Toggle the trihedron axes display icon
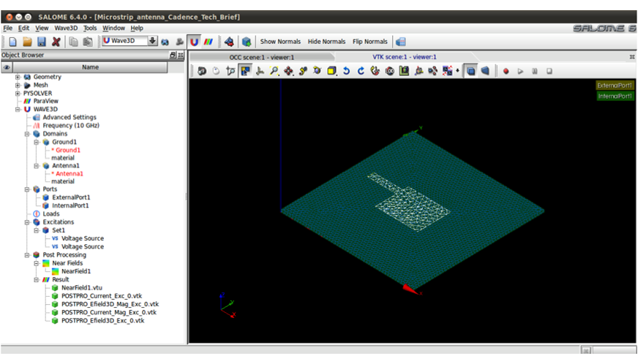 (260, 71)
